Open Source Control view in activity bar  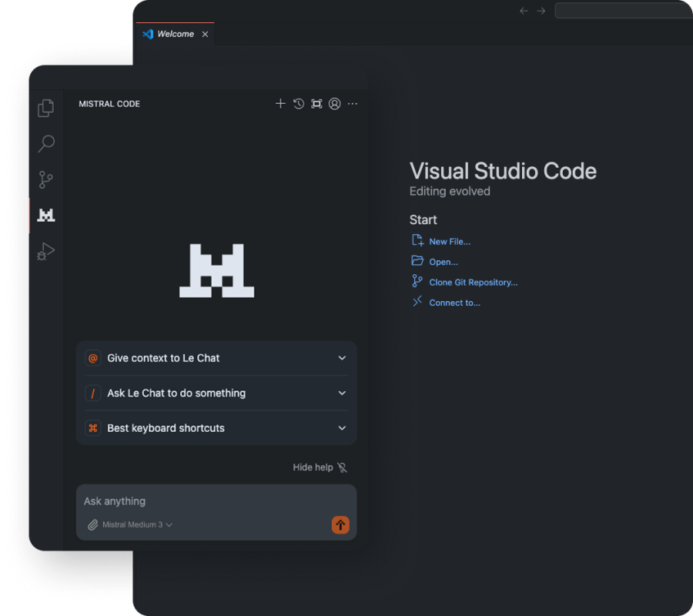point(46,180)
